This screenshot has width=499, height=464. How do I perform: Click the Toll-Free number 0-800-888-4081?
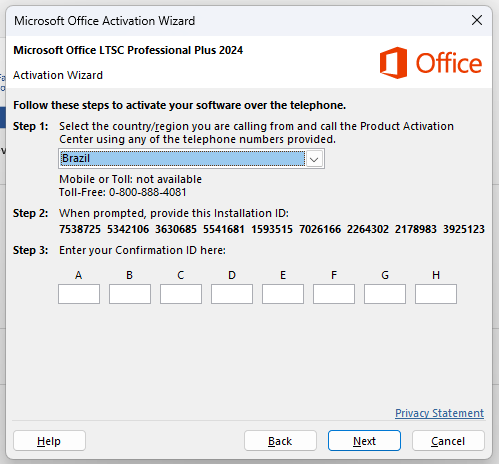(x=148, y=192)
